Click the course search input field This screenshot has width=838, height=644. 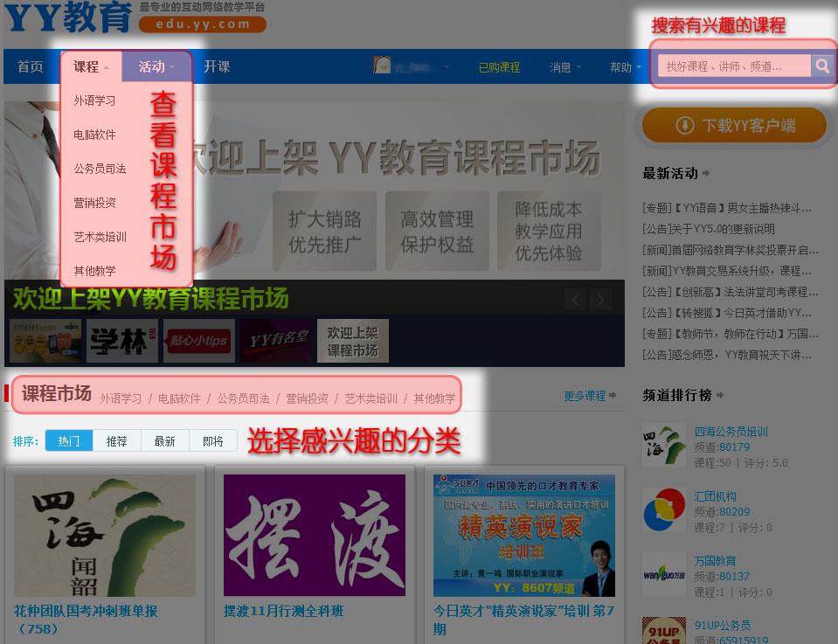point(734,66)
